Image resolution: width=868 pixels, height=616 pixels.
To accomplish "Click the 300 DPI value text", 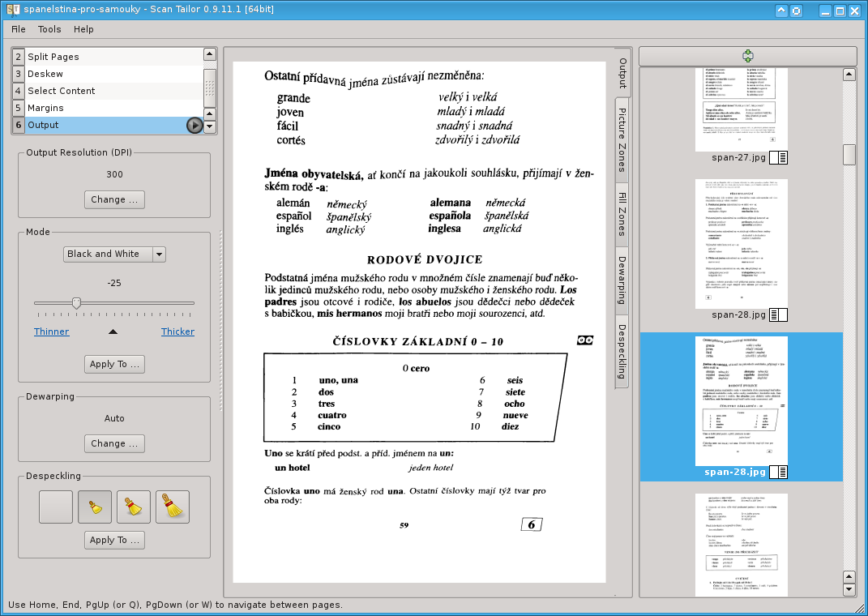I will pos(114,174).
